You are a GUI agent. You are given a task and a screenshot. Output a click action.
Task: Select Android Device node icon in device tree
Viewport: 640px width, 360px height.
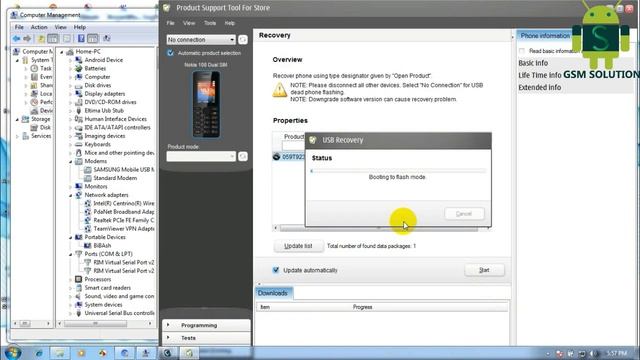tap(79, 60)
